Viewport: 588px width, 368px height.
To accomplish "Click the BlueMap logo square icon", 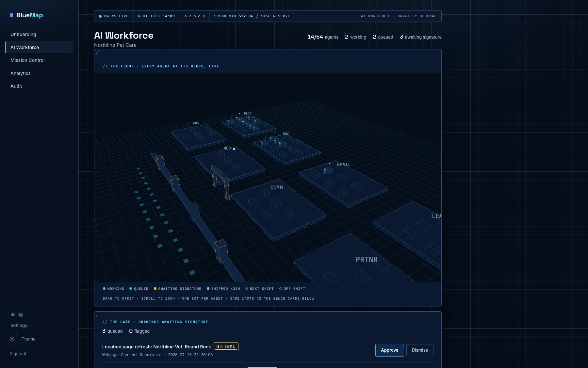I will click(11, 15).
